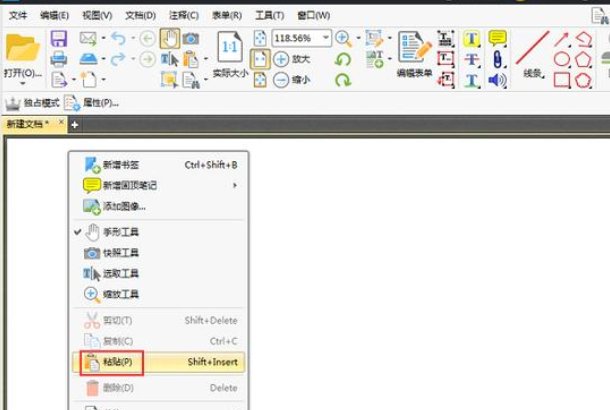Rotate the page counter-clockwise
The height and width of the screenshot is (410, 610).
[x=343, y=60]
